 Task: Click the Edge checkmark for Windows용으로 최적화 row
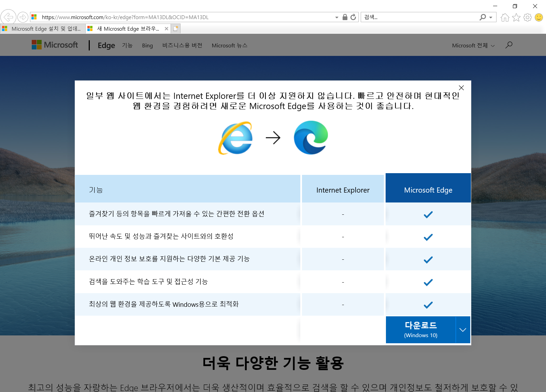pos(428,305)
